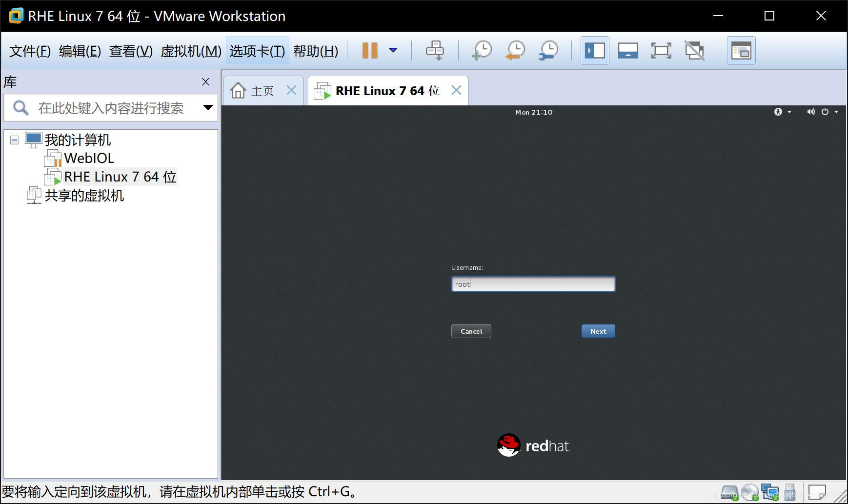Click the USB device status icon
The width and height of the screenshot is (848, 504).
coord(790,492)
